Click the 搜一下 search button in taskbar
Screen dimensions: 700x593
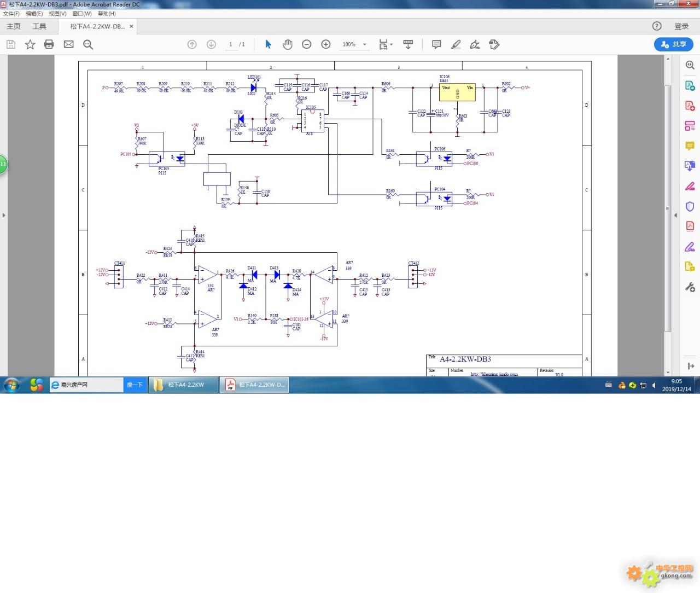click(x=135, y=385)
